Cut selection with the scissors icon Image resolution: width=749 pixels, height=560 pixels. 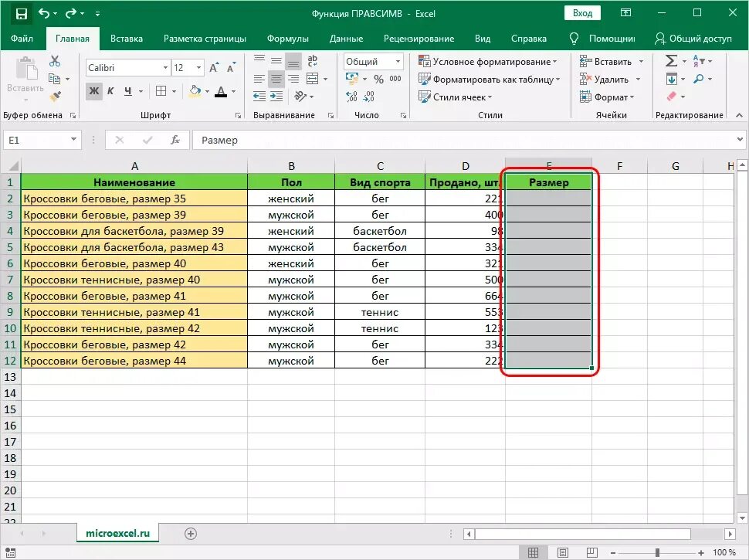pos(55,61)
